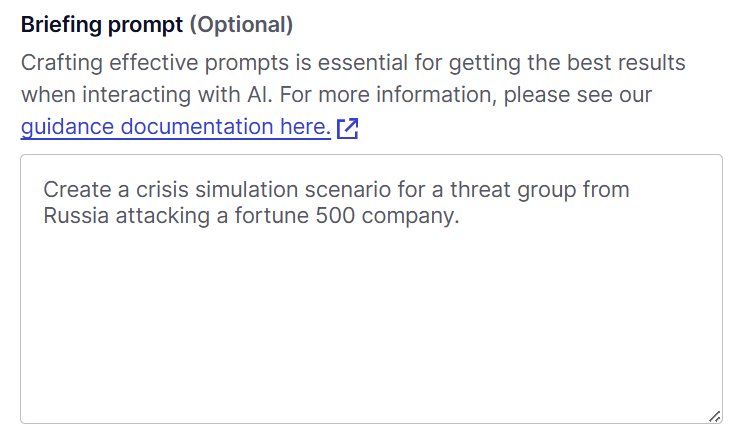This screenshot has width=745, height=439.
Task: Click the external link arrow icon
Action: (x=347, y=128)
